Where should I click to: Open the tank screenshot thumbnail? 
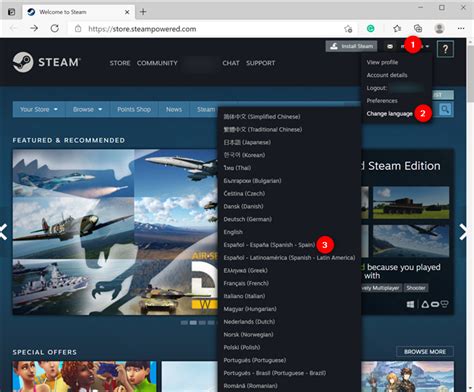click(x=411, y=203)
